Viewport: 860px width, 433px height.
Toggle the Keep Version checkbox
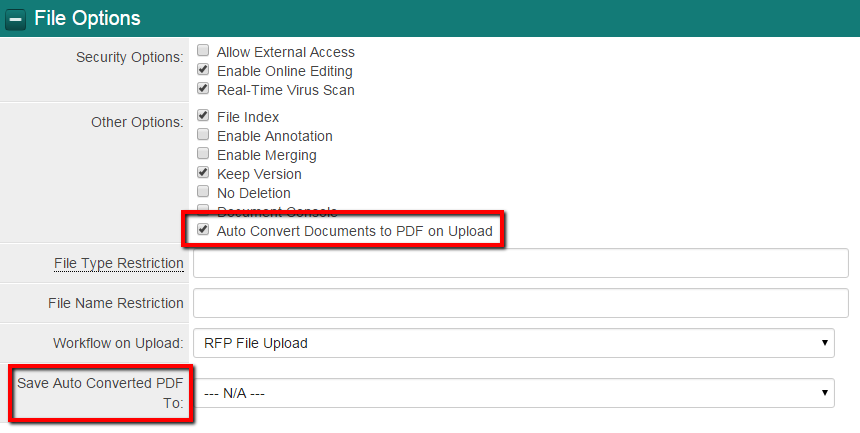pyautogui.click(x=204, y=173)
